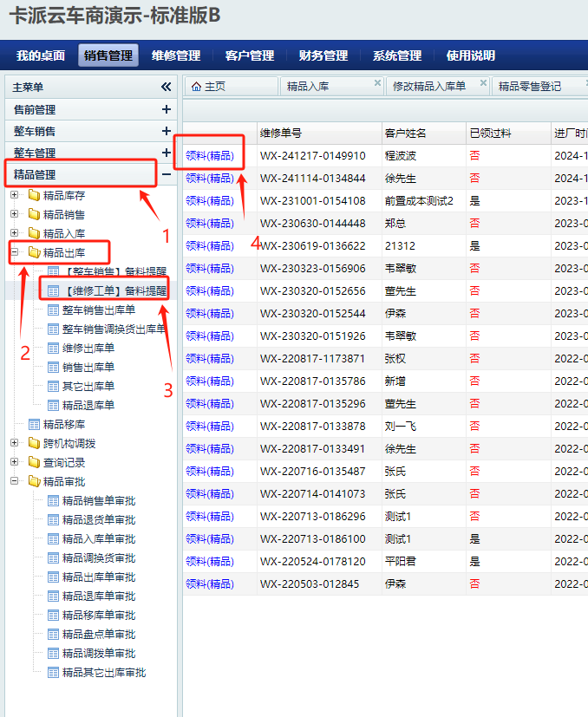Click 领料(精品) link for WX-220503-012845

(x=210, y=584)
